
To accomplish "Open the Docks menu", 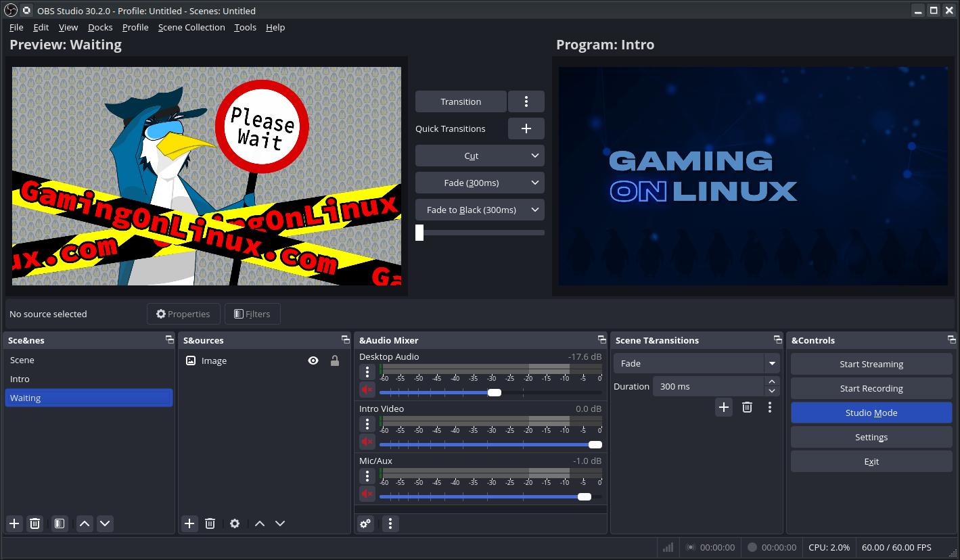I will pos(100,28).
